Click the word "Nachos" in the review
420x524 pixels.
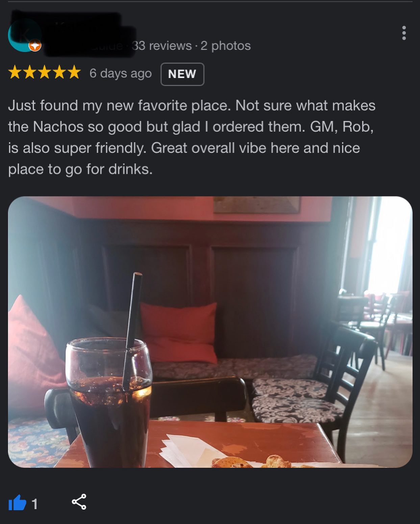pos(58,127)
